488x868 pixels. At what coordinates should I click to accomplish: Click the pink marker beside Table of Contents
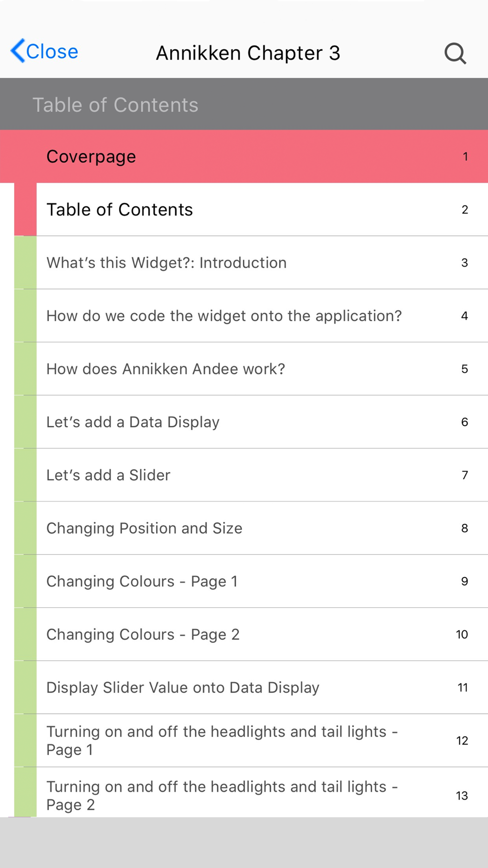coord(25,210)
